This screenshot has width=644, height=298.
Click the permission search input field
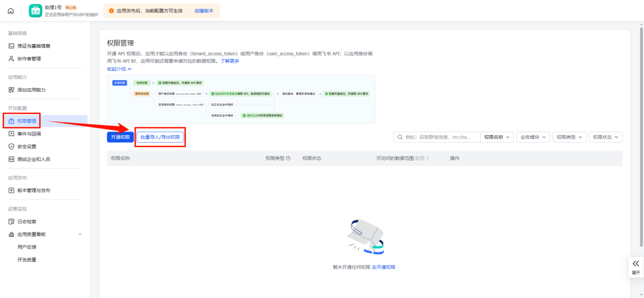point(441,137)
